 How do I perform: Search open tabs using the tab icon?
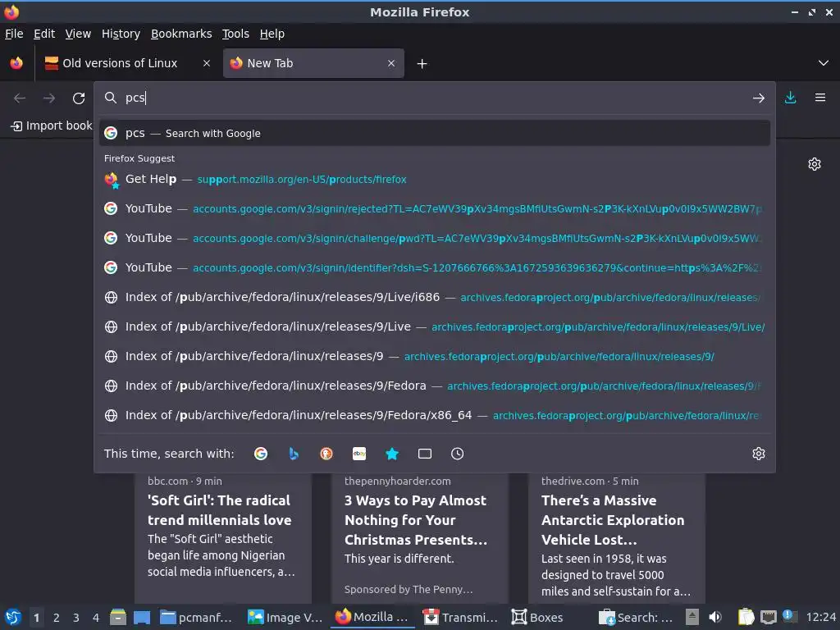425,454
